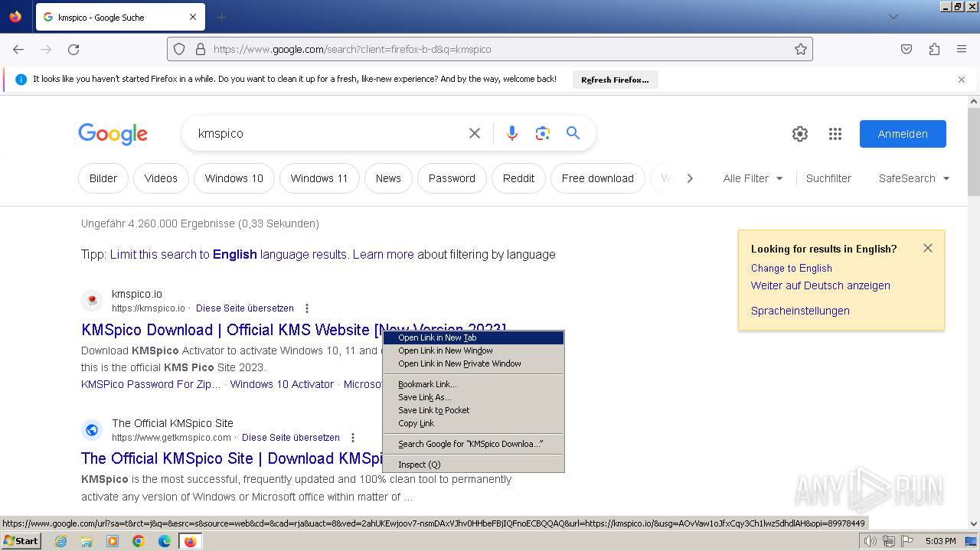Open Google apps grid
The width and height of the screenshot is (980, 551).
point(835,134)
